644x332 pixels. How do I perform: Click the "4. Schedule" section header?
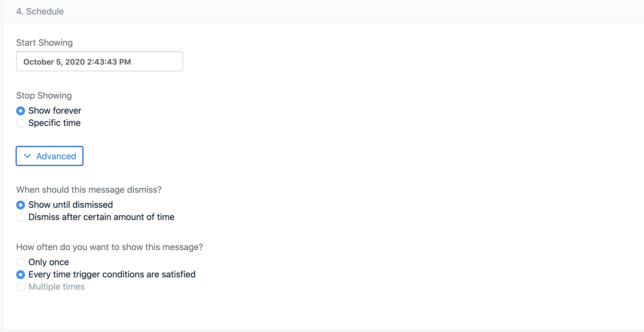pos(40,11)
